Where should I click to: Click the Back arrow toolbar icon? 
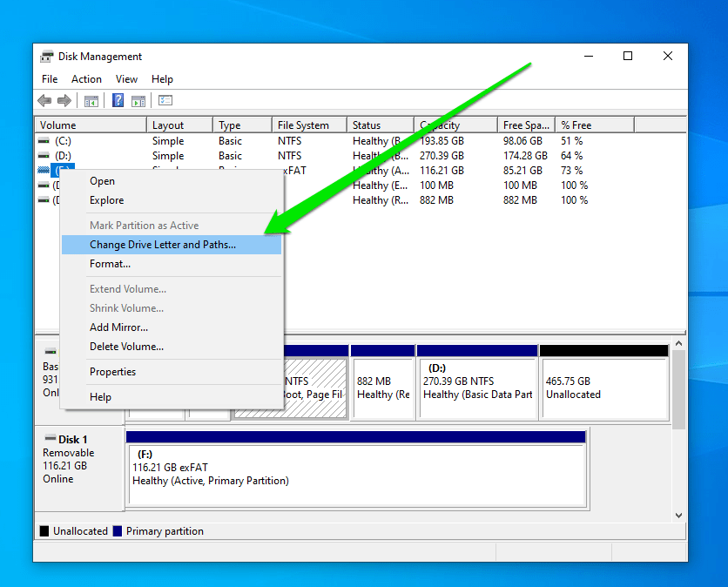(x=44, y=101)
